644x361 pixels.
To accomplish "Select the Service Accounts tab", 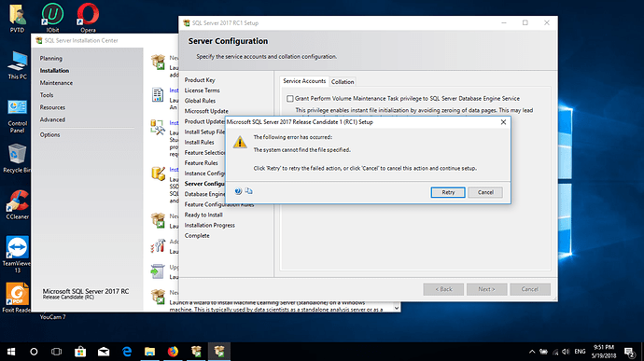I will [304, 81].
